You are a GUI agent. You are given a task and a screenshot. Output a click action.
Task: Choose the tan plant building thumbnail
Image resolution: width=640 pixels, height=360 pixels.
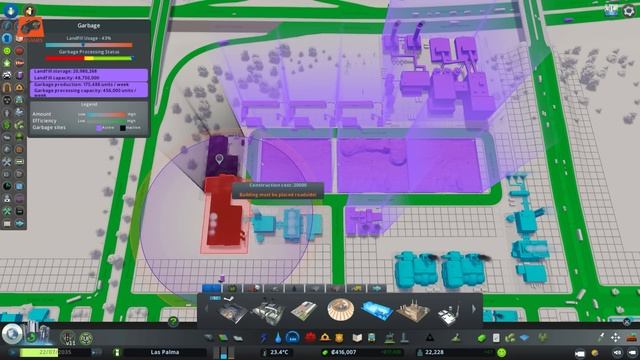pos(413,311)
